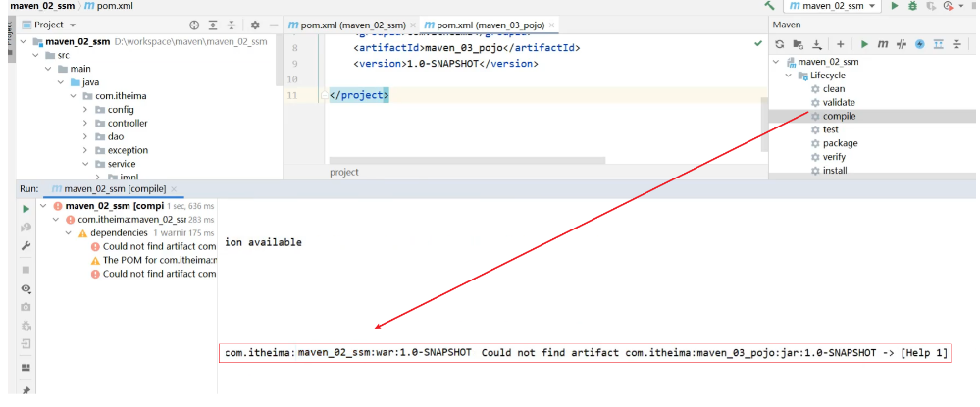Viewport: 980px width, 407px height.
Task: Expand the config package
Action: [x=85, y=110]
